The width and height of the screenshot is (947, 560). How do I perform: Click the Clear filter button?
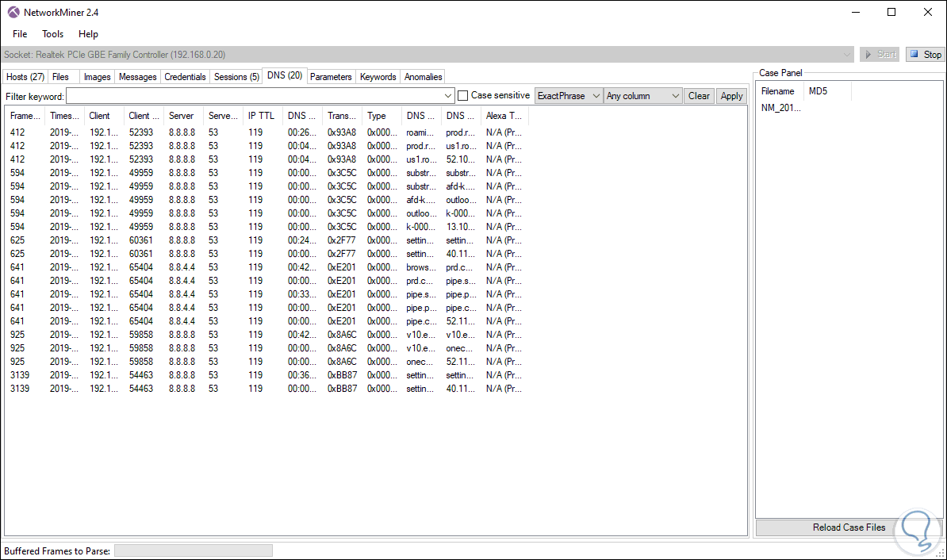pos(699,95)
